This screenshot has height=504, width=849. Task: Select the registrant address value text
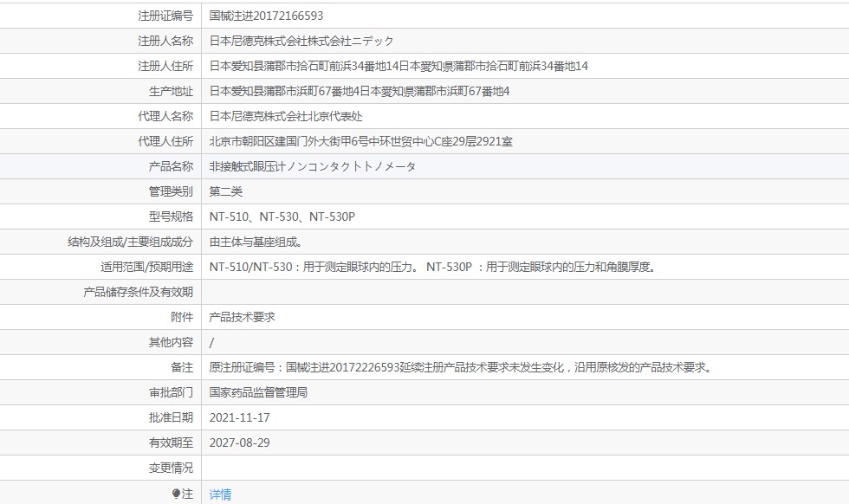[399, 66]
